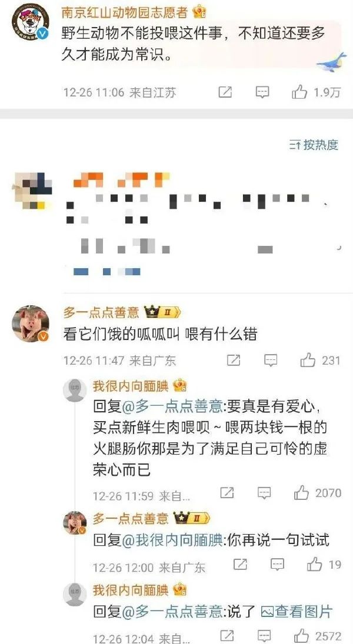Share the 看它们饿的呱呱叫 comment
This screenshot has height=644, width=353.
(234, 360)
